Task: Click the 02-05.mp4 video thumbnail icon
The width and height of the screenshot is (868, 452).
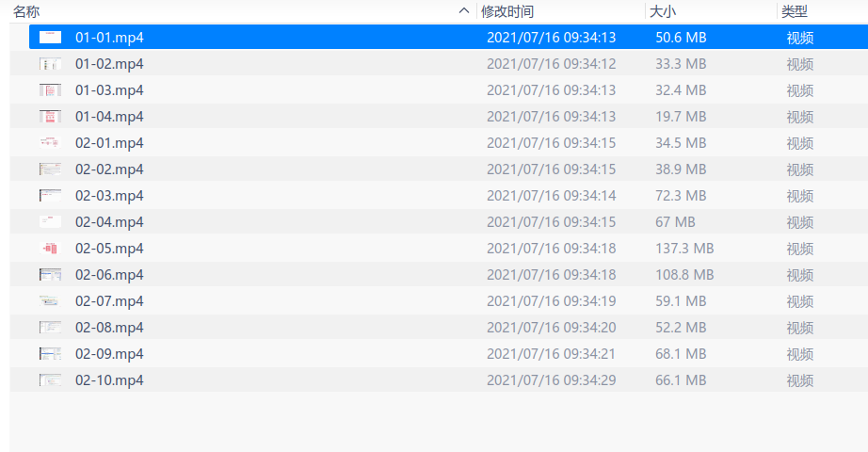Action: coord(51,249)
